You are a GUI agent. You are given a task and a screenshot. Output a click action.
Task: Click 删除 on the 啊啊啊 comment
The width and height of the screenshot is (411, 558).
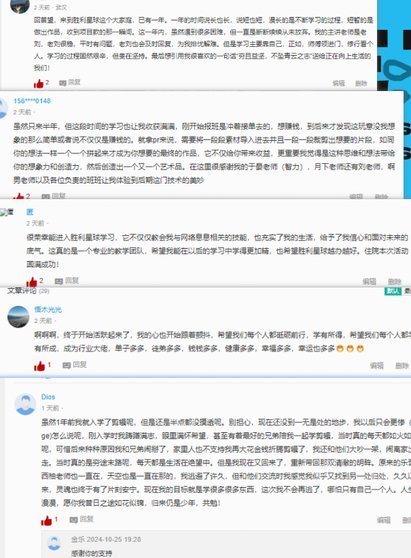pos(402,365)
